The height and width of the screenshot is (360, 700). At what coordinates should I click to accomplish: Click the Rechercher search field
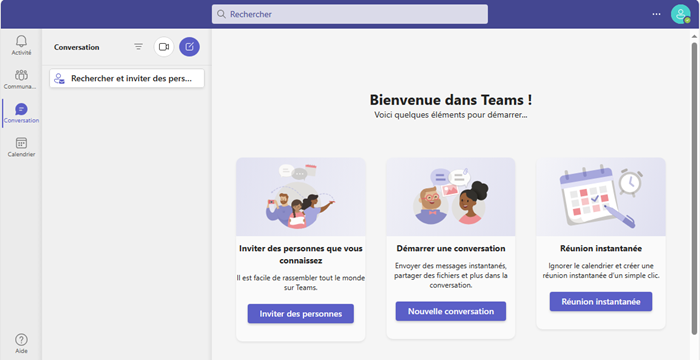350,14
